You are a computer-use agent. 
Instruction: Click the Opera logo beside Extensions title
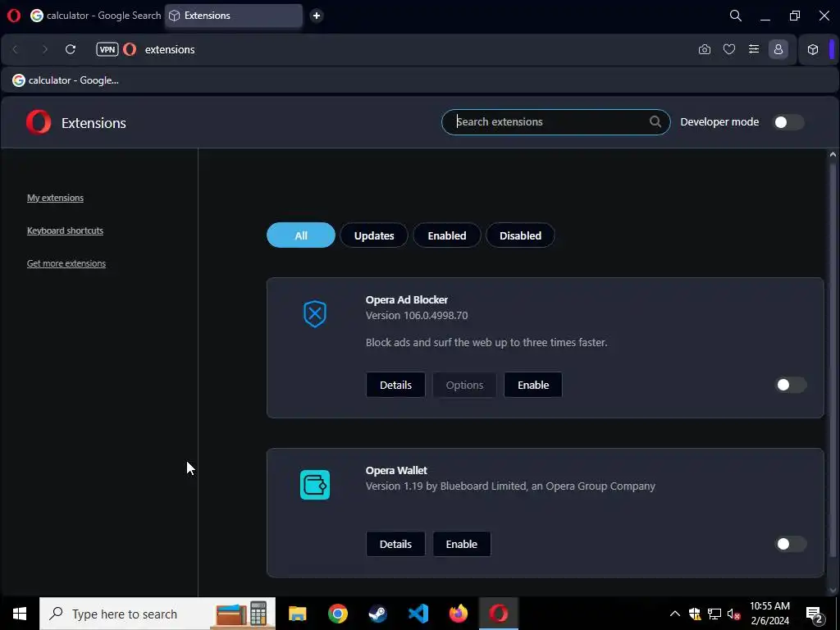coord(39,122)
